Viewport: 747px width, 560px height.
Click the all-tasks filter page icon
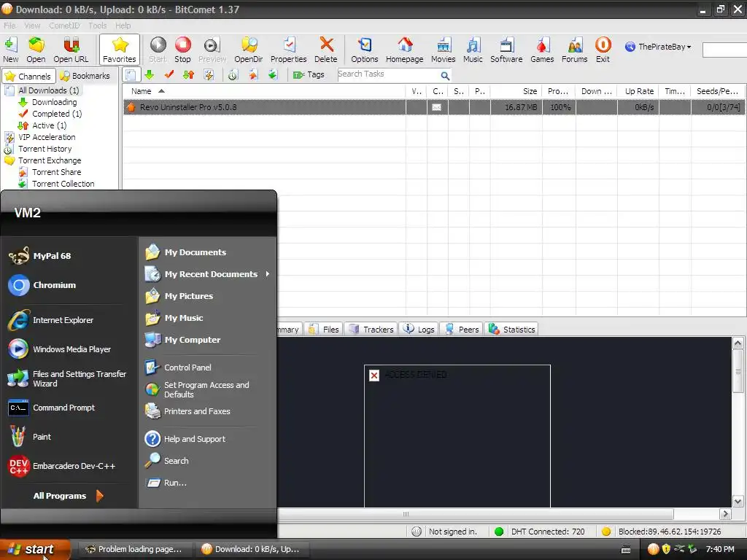point(131,75)
